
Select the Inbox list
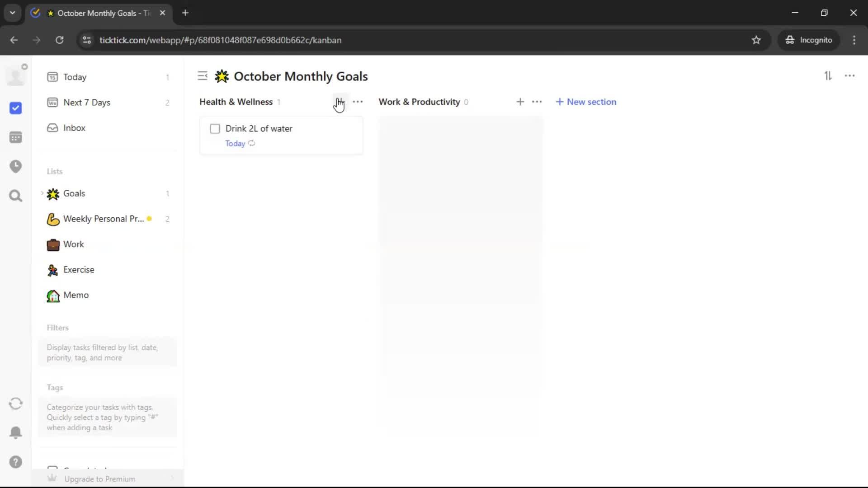point(74,128)
